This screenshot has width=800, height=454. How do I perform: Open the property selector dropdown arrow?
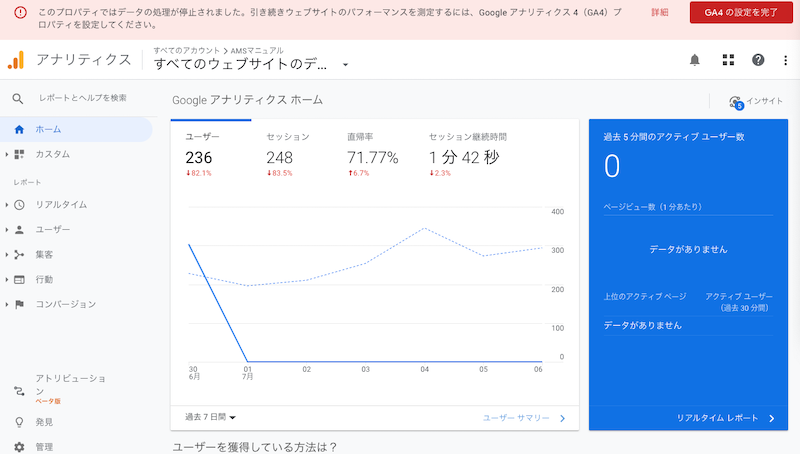pos(345,65)
